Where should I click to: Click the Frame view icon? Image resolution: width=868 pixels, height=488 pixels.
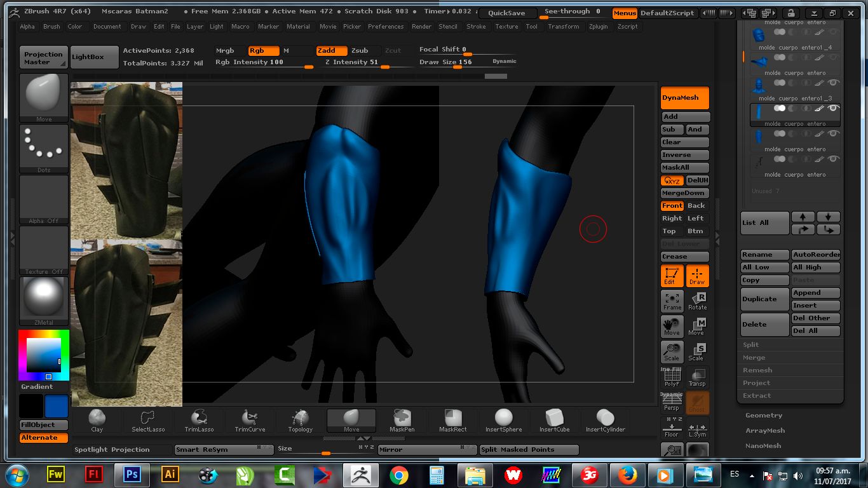point(672,301)
